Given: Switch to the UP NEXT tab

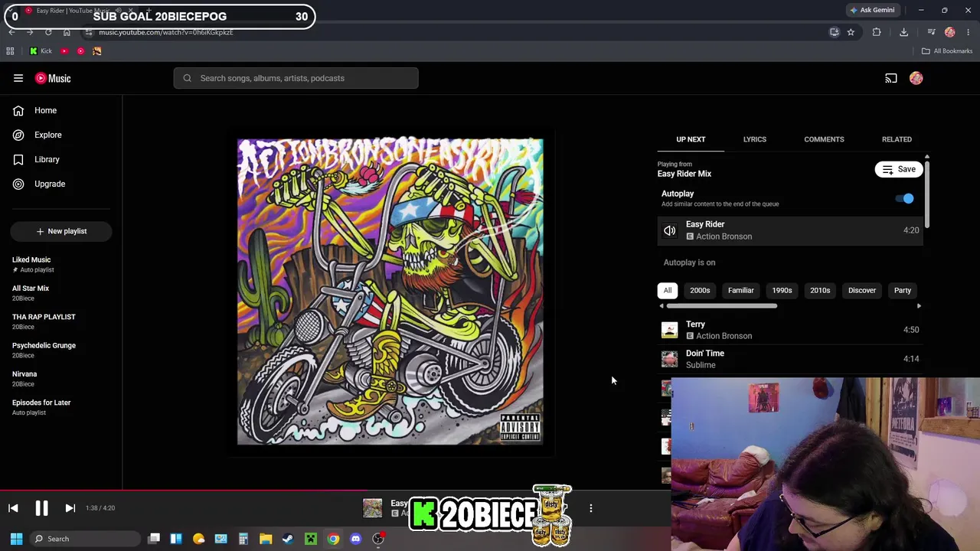Looking at the screenshot, I should [x=691, y=139].
